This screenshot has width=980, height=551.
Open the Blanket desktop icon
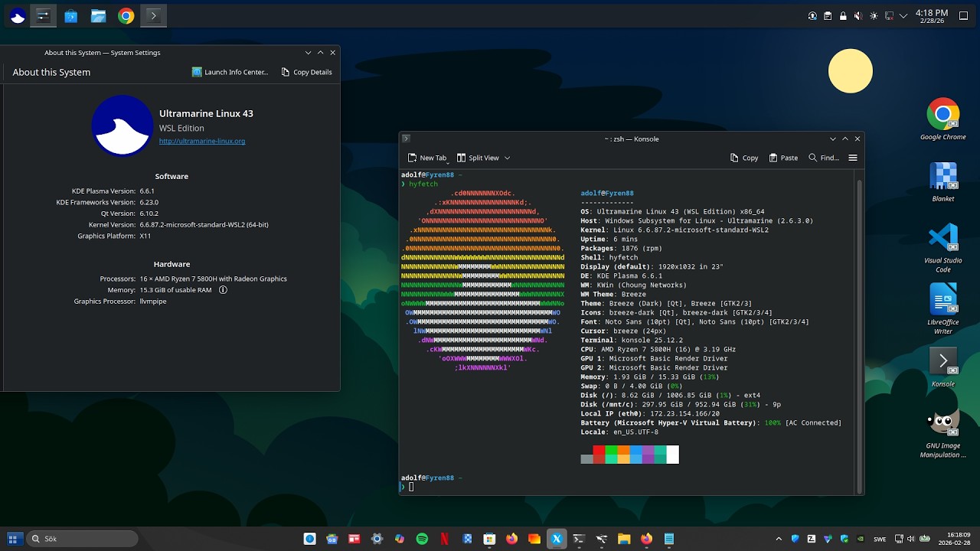point(943,181)
